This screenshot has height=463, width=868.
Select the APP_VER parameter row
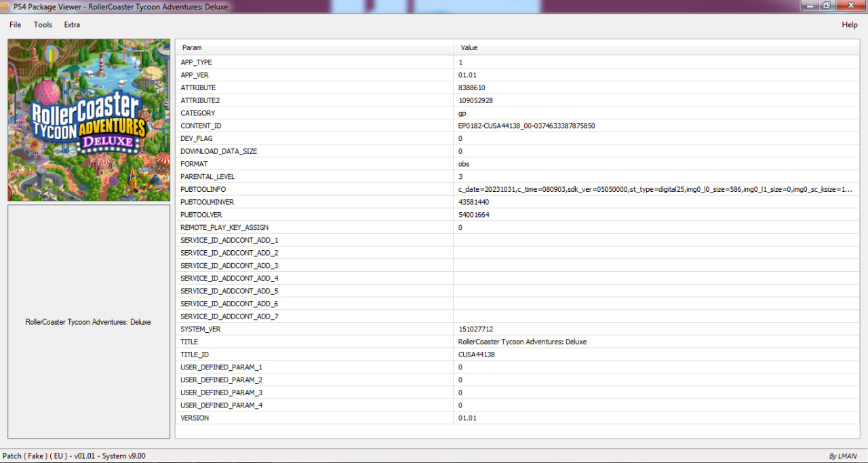tap(518, 75)
